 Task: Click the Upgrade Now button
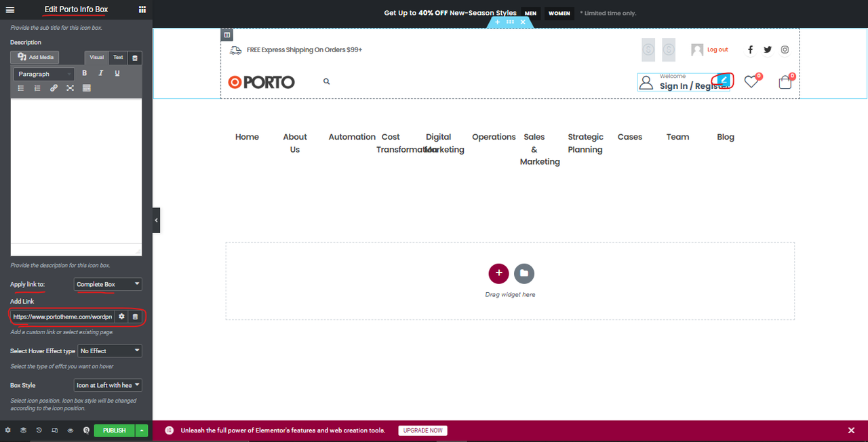click(422, 430)
